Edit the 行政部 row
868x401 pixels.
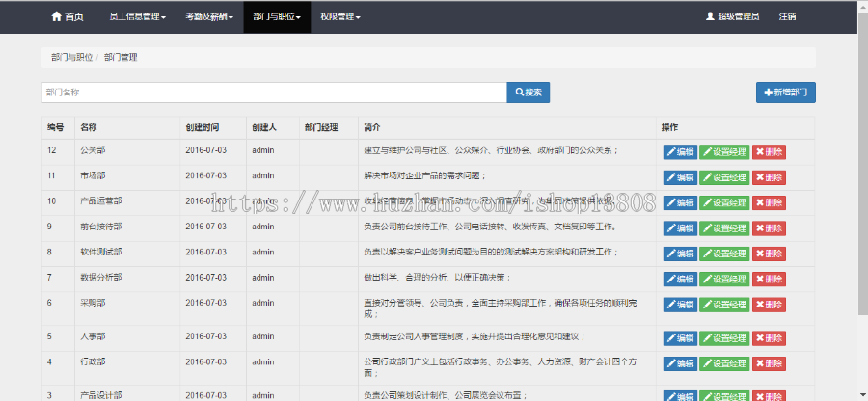tap(680, 364)
